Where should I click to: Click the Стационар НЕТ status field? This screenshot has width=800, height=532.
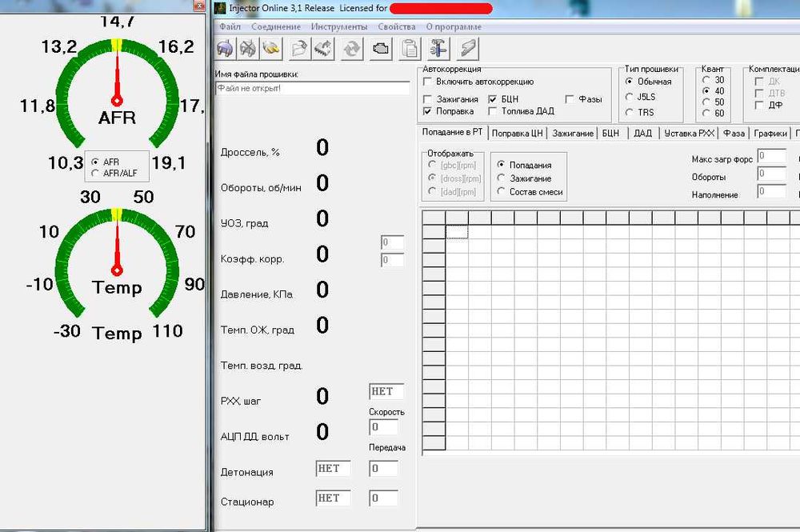333,498
